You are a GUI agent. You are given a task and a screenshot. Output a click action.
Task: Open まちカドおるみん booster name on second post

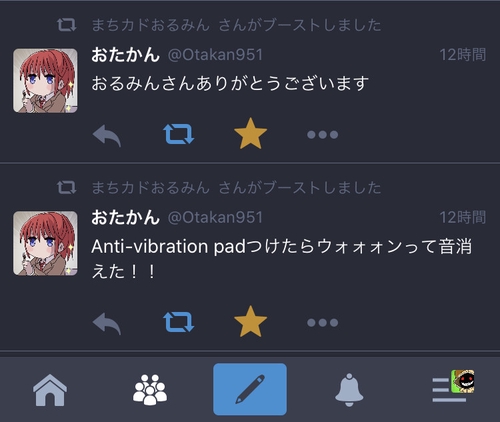click(151, 187)
